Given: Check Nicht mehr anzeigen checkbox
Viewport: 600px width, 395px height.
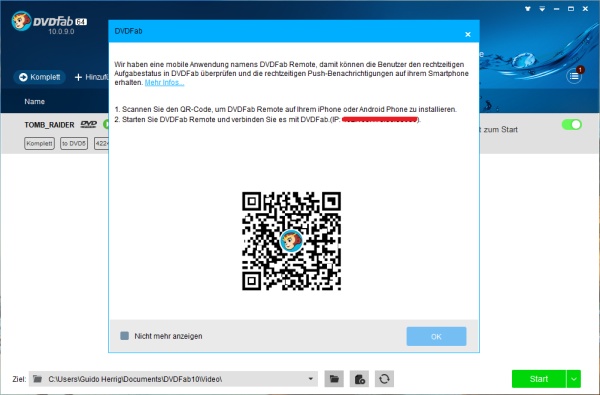Looking at the screenshot, I should coord(124,336).
